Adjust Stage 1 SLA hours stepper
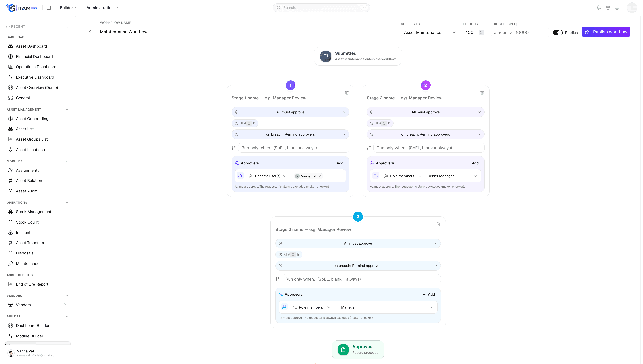643x364 pixels. coord(249,123)
